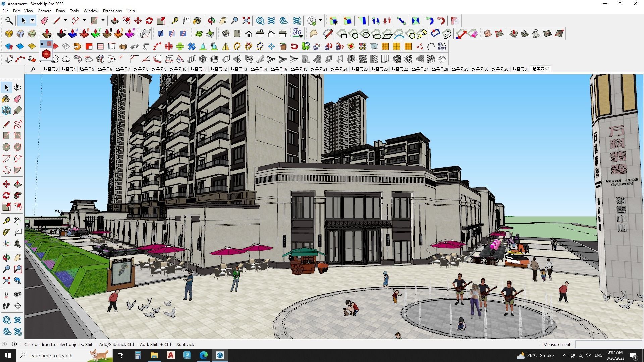Select the Line tool in left toolbar

[6, 124]
